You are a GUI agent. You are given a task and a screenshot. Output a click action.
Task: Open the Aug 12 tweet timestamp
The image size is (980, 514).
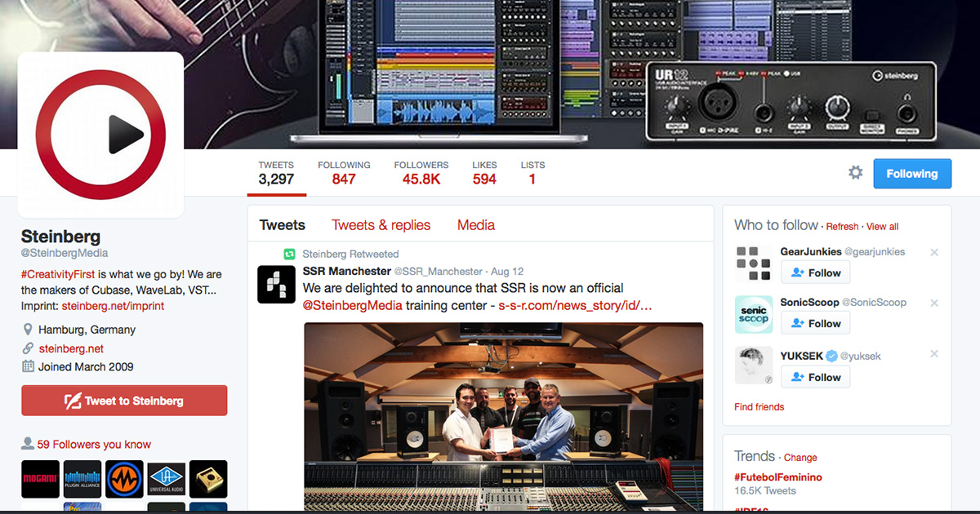[508, 271]
